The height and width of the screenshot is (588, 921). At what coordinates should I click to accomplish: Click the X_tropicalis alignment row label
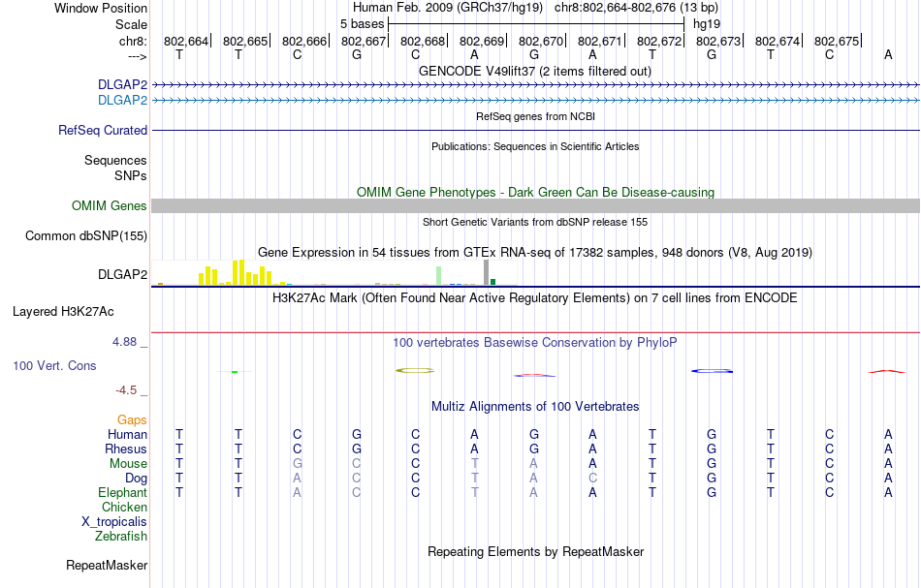[114, 522]
